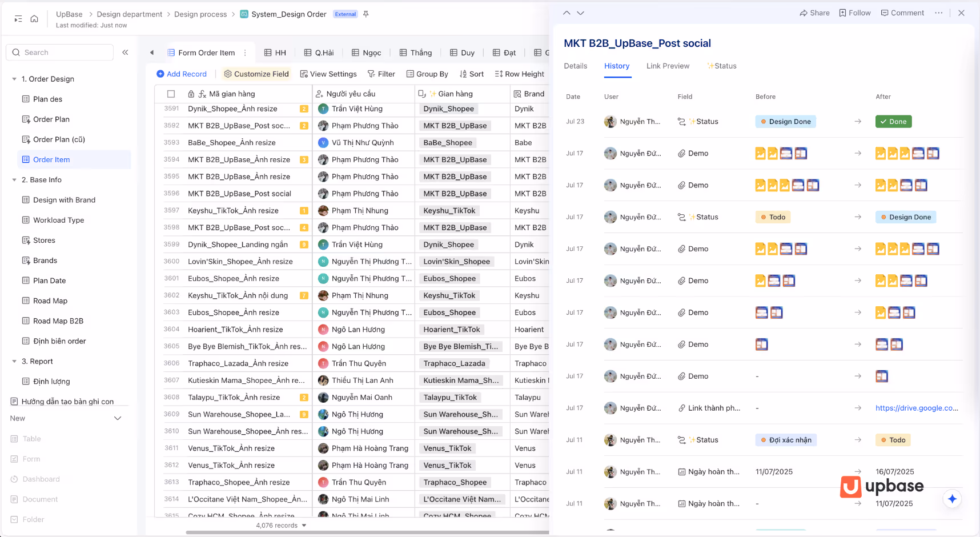Open the Sort options
Image resolution: width=980 pixels, height=537 pixels.
[472, 74]
